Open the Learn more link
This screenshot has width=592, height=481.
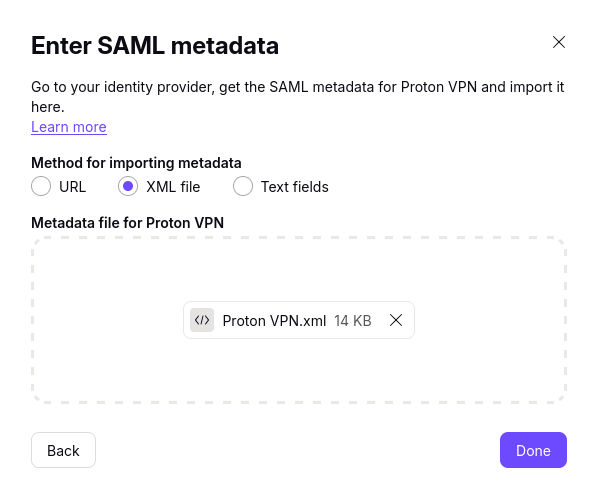[x=69, y=127]
